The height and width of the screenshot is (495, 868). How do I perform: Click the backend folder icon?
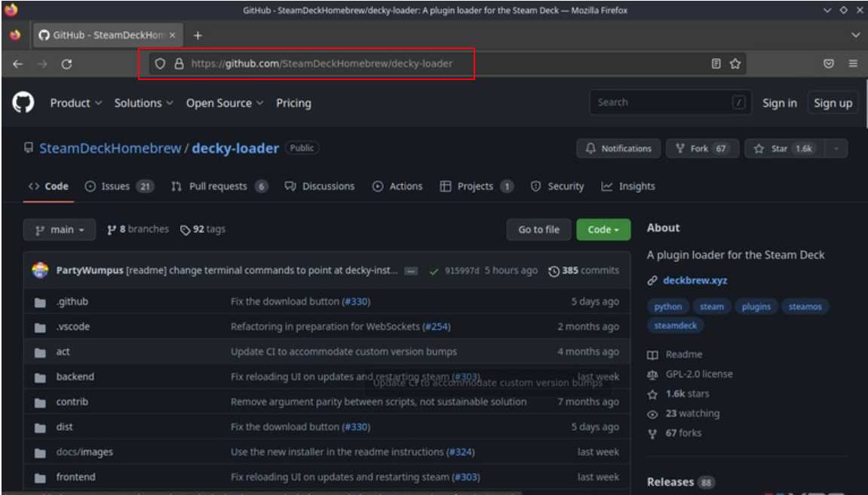point(40,377)
